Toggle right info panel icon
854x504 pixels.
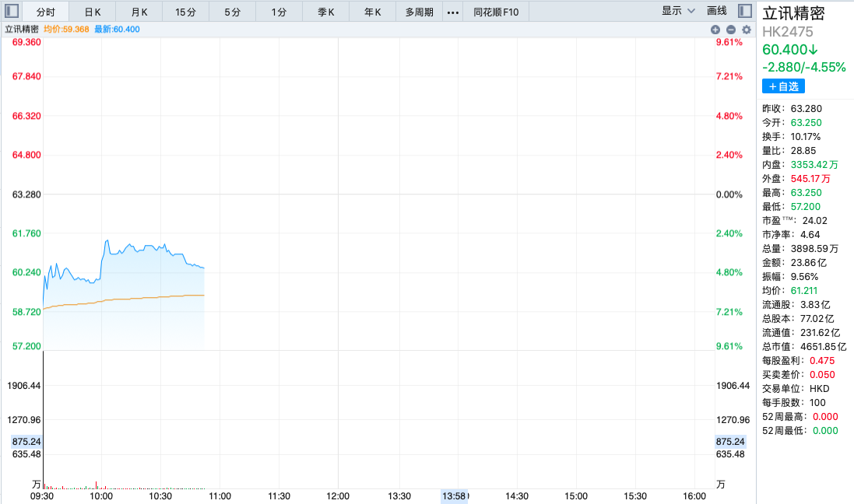pos(745,11)
